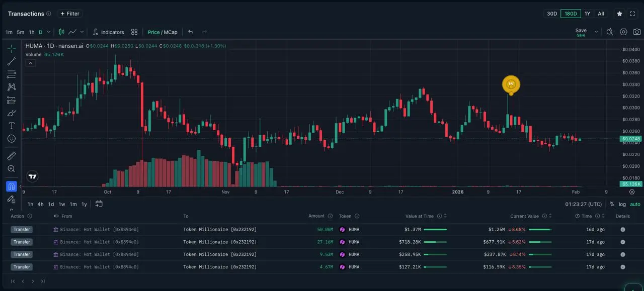Viewport: 644px width, 291px height.
Task: Zoom chart to 4h date range
Action: pos(40,204)
